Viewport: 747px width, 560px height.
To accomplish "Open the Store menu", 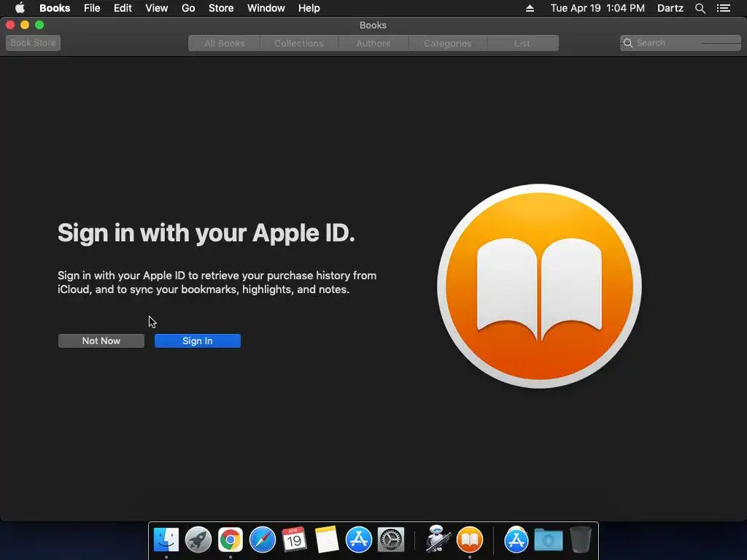I will click(x=221, y=8).
